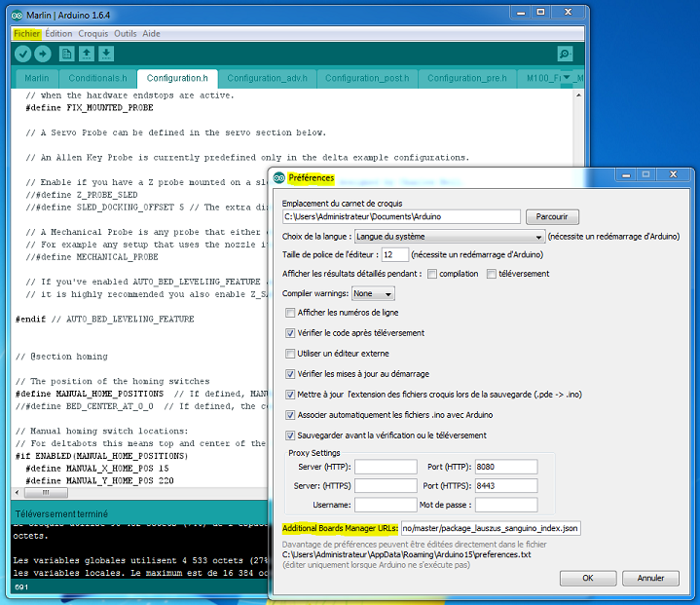Click the Parcourir button
The width and height of the screenshot is (700, 605).
click(x=552, y=216)
